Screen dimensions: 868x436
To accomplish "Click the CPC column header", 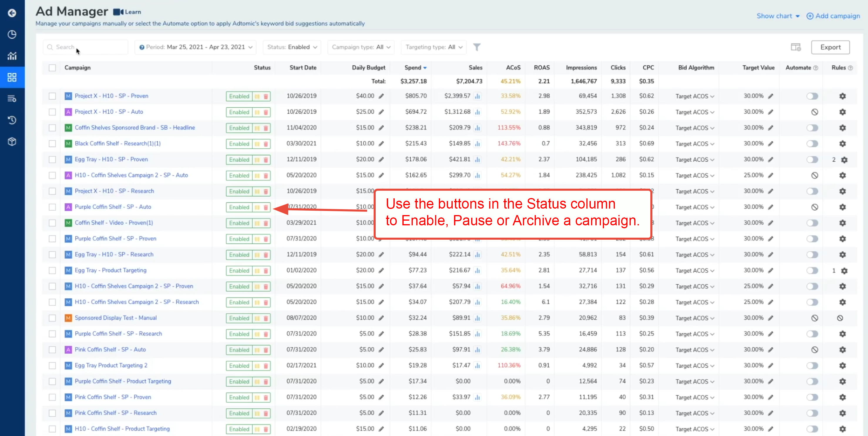I will tap(648, 68).
